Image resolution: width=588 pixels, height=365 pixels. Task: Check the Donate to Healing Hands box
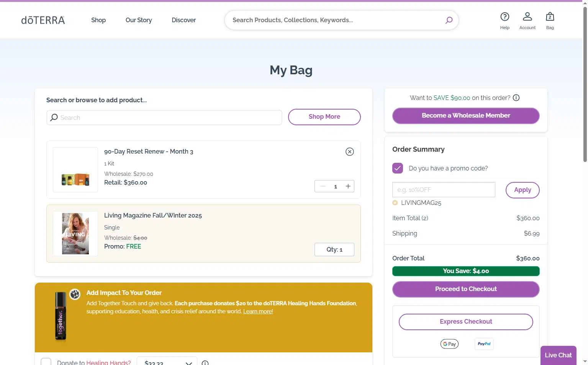pos(46,362)
